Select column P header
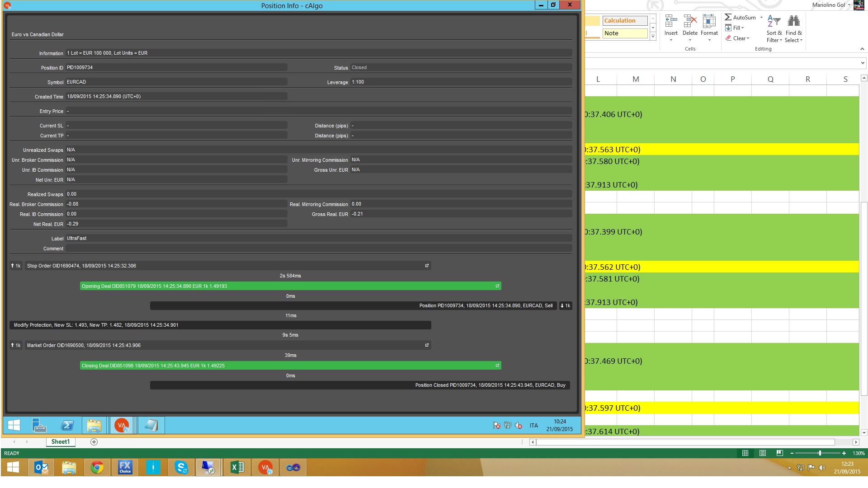868x488 pixels. click(x=733, y=79)
